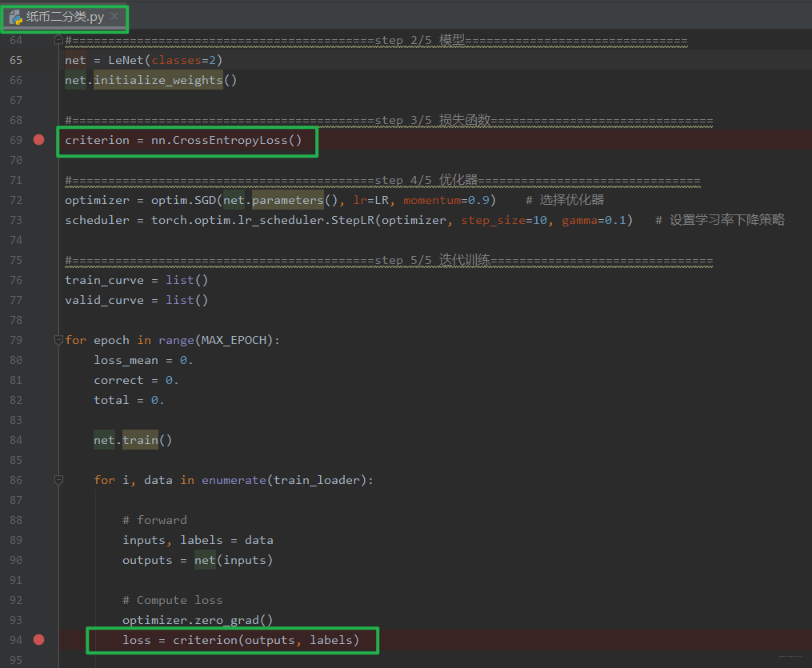The width and height of the screenshot is (812, 668).
Task: Click 'train_loader' in the enumerate call
Action: click(316, 481)
